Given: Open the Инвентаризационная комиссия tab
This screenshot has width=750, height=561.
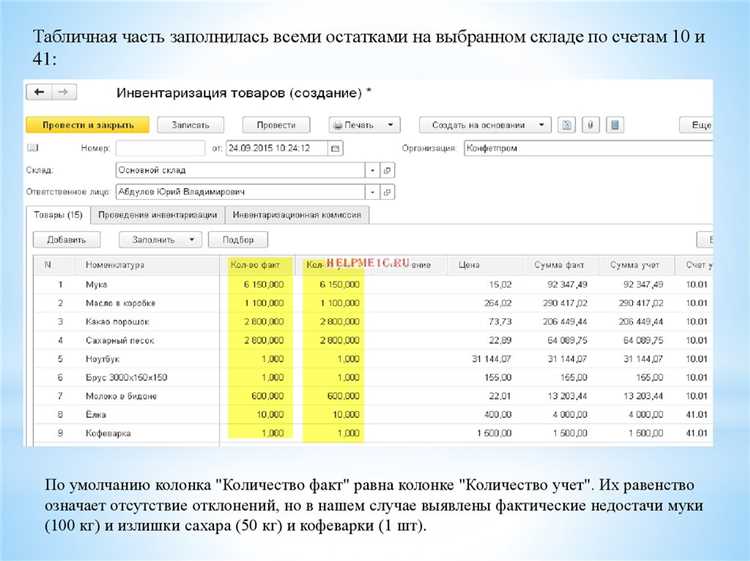Looking at the screenshot, I should [x=297, y=215].
